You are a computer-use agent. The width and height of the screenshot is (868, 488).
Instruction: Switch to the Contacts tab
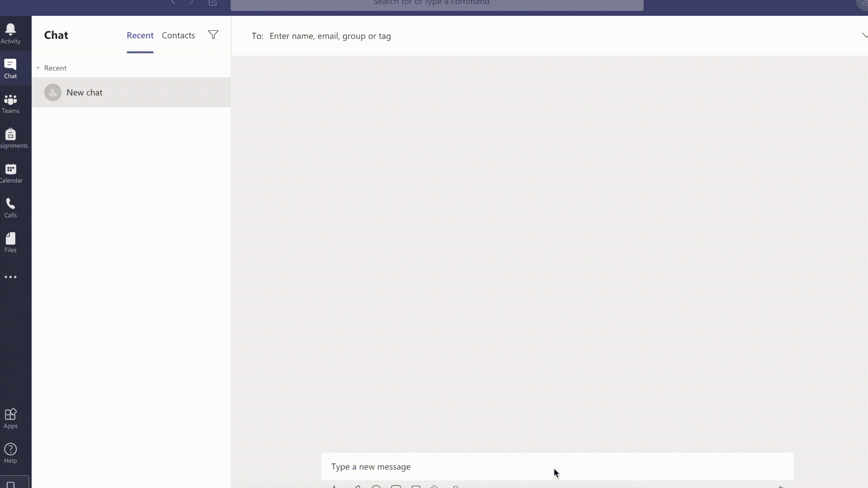(x=178, y=35)
